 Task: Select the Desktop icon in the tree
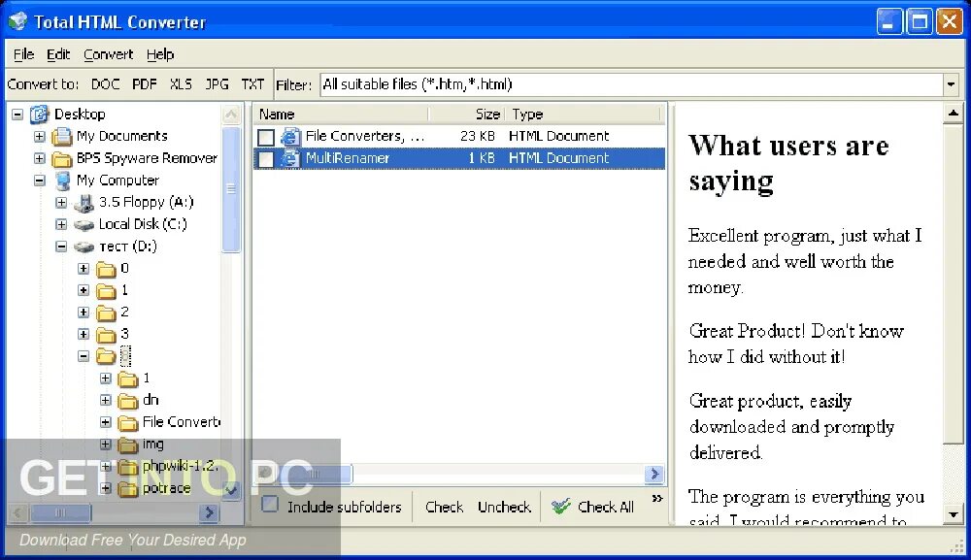tap(40, 114)
